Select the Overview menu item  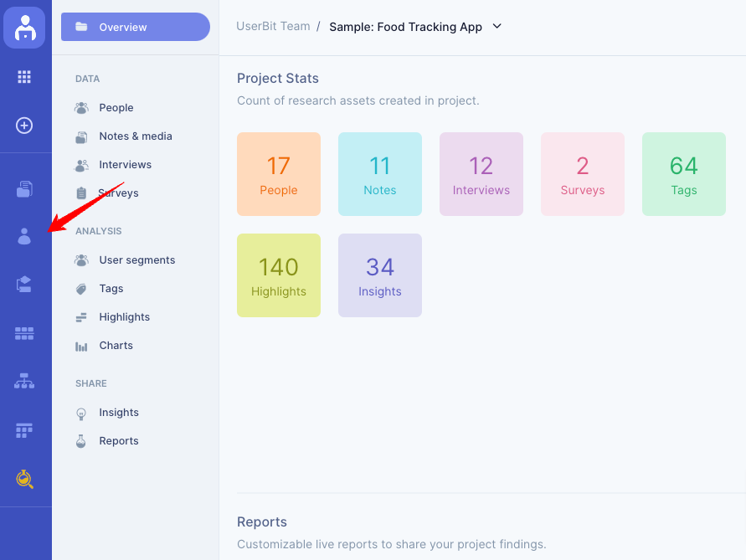pos(136,27)
